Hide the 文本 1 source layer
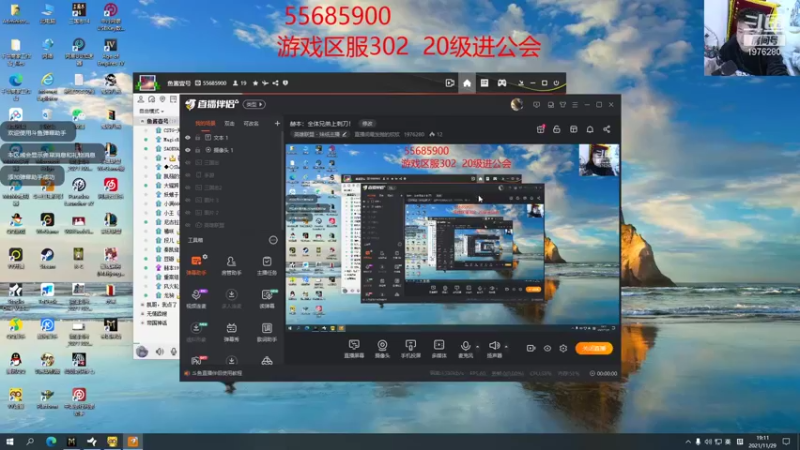This screenshot has width=800, height=450. tap(188, 138)
